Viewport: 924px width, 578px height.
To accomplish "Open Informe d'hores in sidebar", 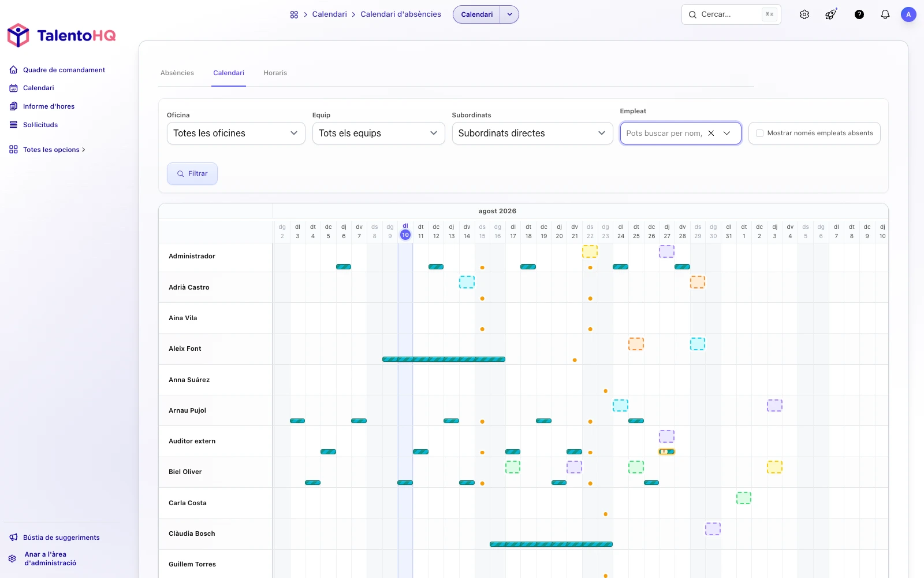I will coord(49,106).
